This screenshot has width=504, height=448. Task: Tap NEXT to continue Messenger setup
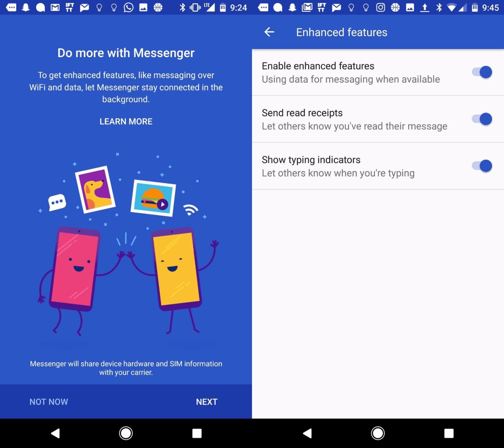206,402
